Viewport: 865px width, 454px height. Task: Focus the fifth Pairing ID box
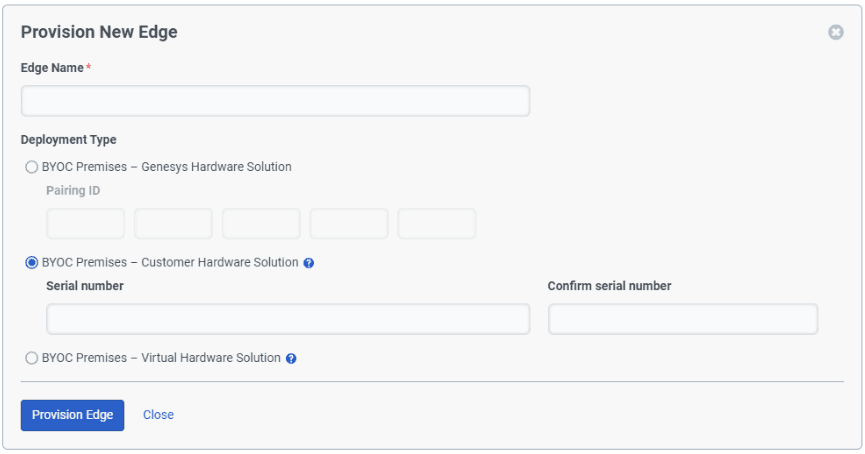click(437, 224)
